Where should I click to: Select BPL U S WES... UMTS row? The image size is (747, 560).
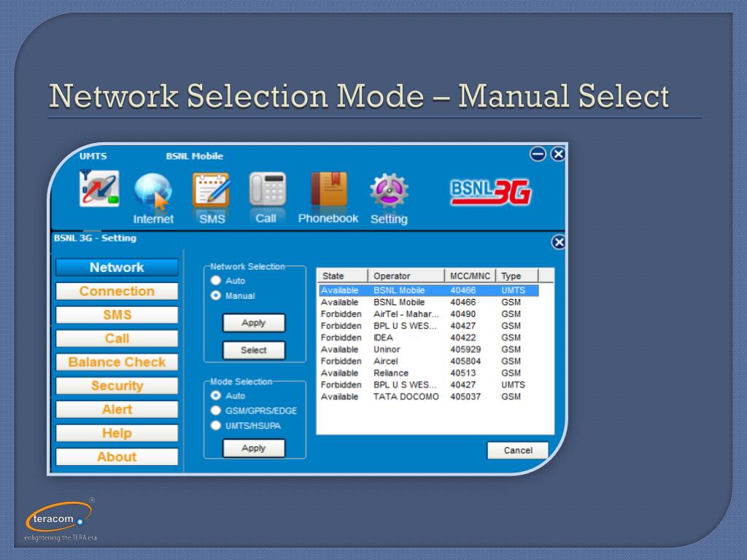tap(428, 385)
